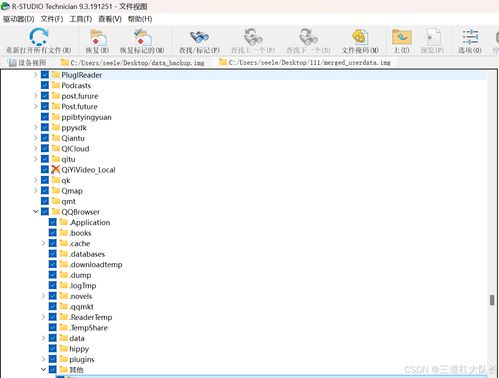
Task: Select the qmt folder row
Action: click(x=68, y=201)
